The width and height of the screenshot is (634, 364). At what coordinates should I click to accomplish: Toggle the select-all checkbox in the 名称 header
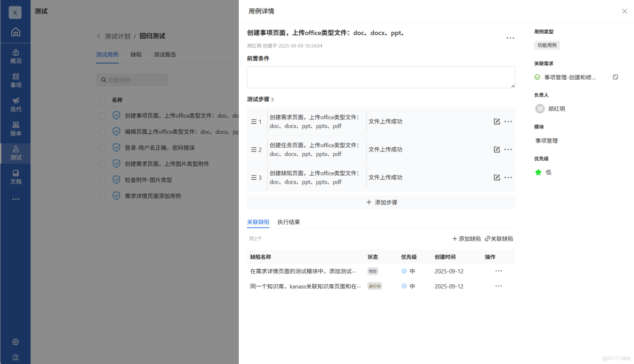click(102, 100)
